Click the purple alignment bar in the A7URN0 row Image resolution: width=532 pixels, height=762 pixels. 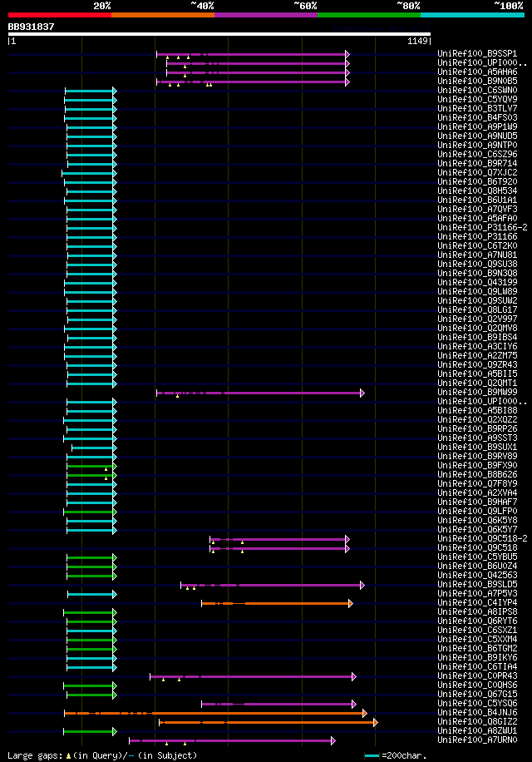[232, 740]
